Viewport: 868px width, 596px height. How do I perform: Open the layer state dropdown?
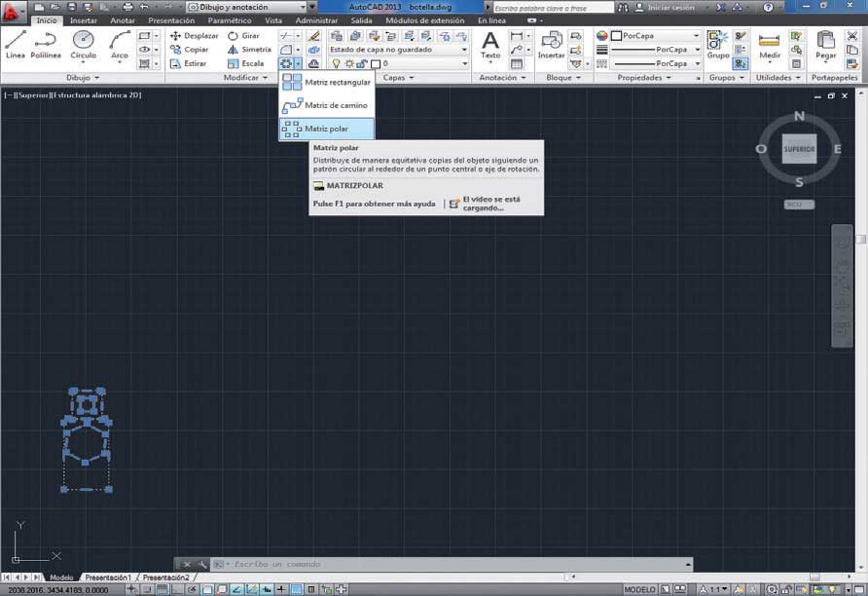(398, 50)
